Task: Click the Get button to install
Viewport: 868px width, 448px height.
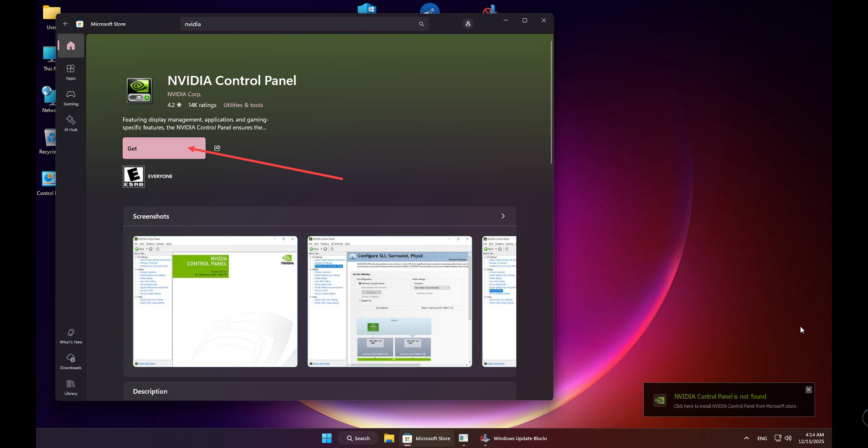Action: point(164,148)
